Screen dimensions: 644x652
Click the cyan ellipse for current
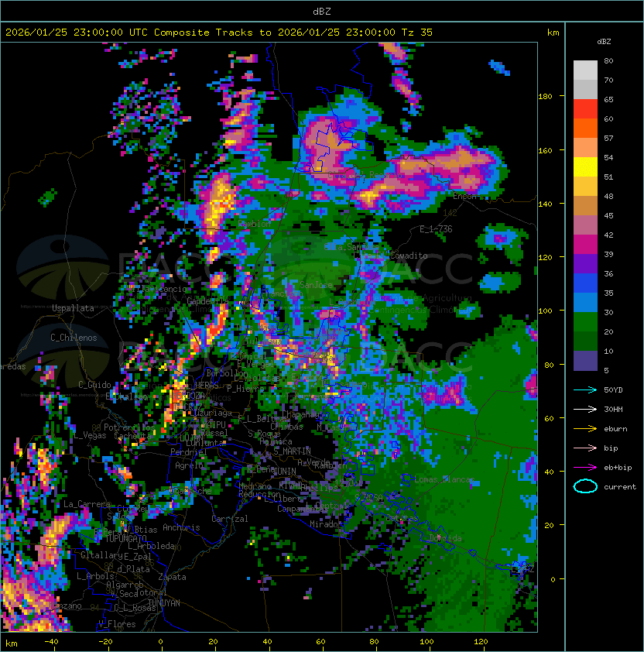click(x=585, y=486)
